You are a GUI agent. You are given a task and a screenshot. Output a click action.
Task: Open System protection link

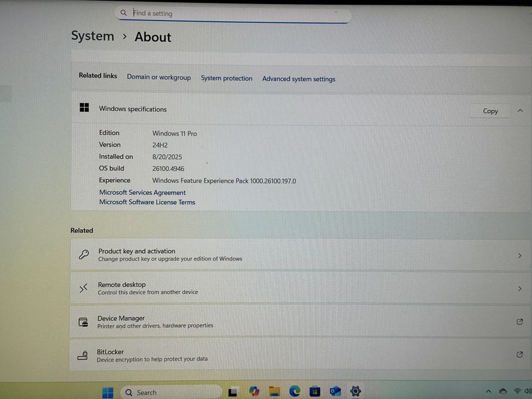tap(226, 78)
